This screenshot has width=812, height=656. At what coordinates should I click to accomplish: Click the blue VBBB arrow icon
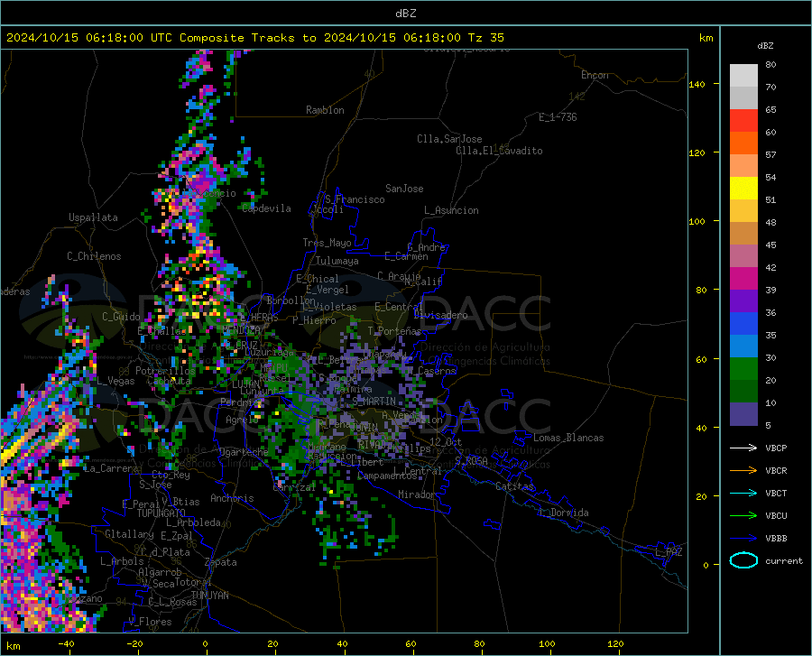tap(743, 538)
